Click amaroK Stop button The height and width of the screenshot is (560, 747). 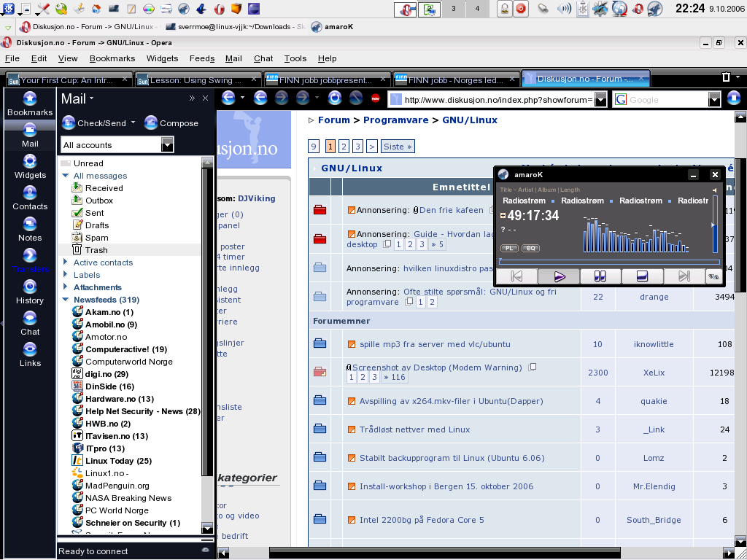642,276
